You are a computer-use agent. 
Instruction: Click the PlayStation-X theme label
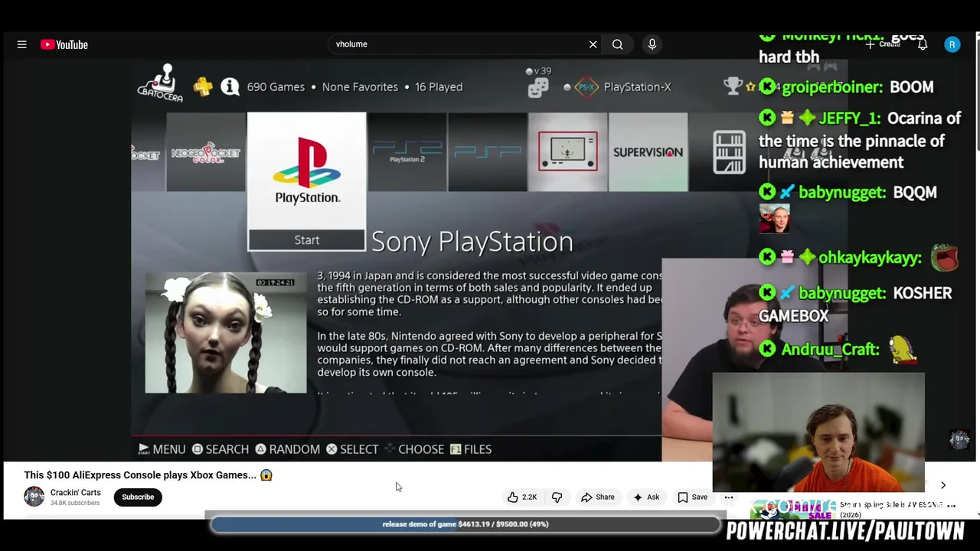(637, 86)
